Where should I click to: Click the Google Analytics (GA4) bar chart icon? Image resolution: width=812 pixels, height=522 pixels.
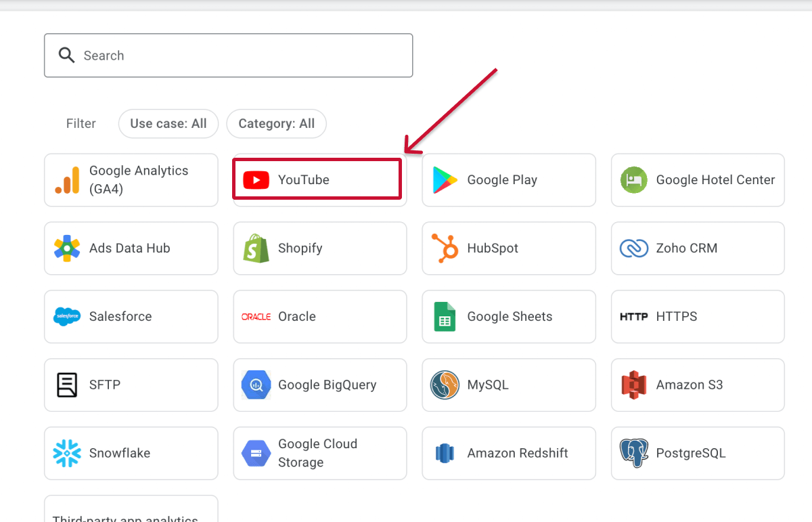coord(67,180)
